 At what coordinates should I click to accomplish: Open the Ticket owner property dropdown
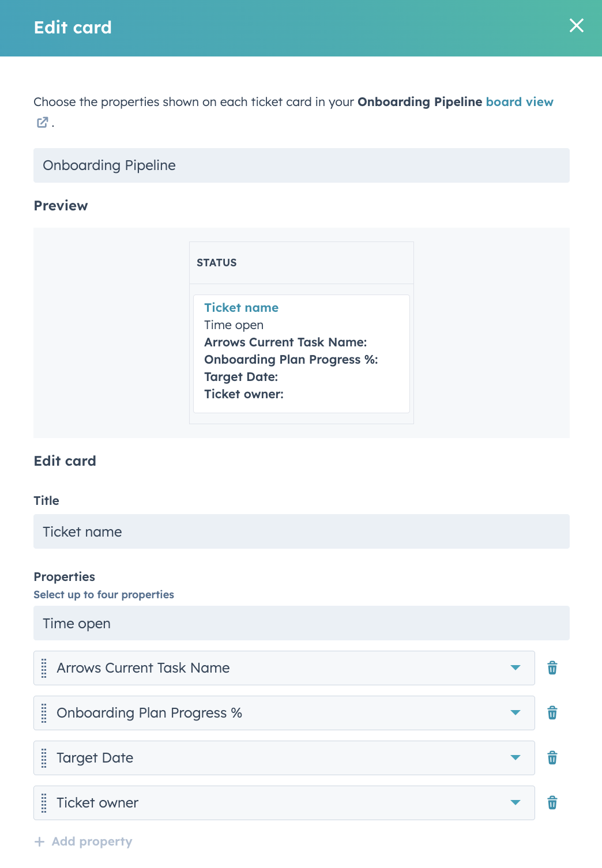click(516, 803)
